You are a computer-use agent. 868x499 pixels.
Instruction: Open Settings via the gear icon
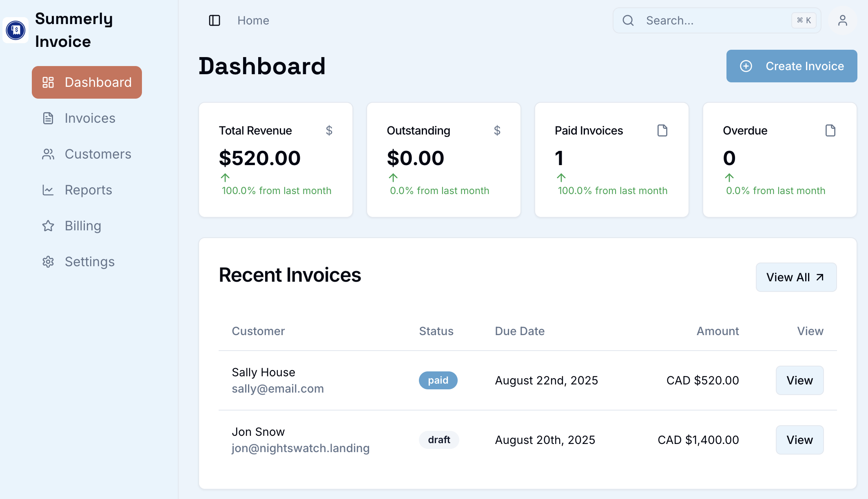click(48, 261)
